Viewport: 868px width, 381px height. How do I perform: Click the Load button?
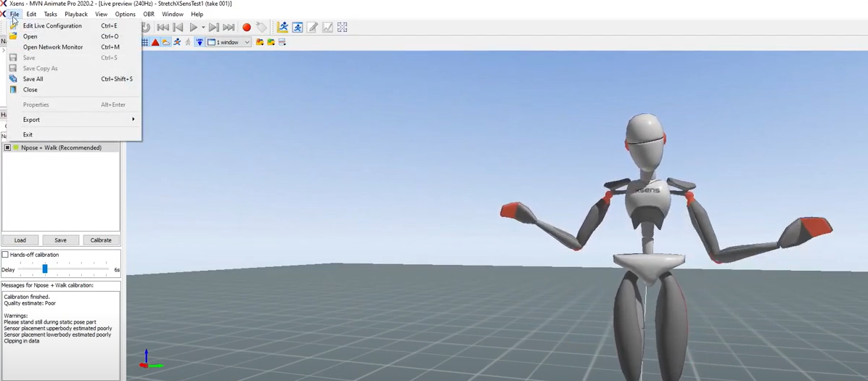(x=20, y=240)
